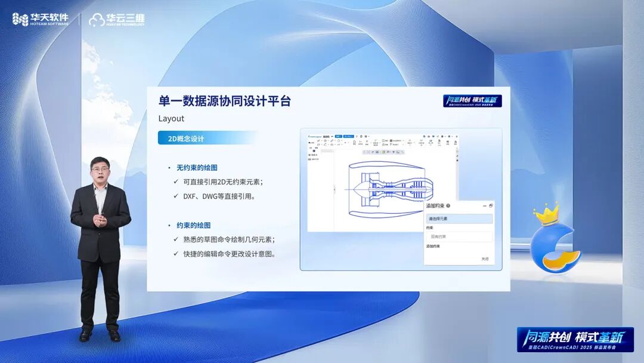Collapse the 添加约束 panel with its minimize toggle
Image resolution: width=644 pixels, height=363 pixels.
pos(484,206)
